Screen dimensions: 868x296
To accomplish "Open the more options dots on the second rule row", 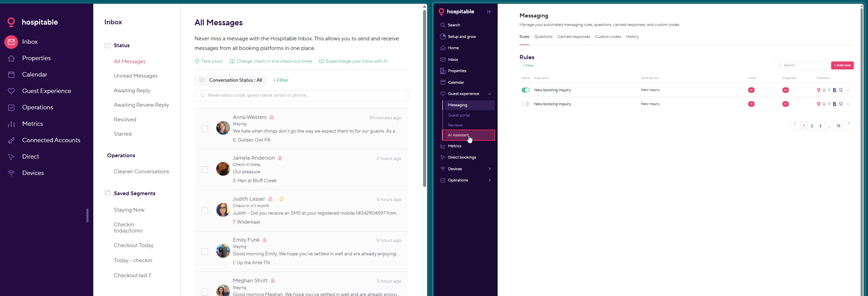I will pyautogui.click(x=848, y=104).
